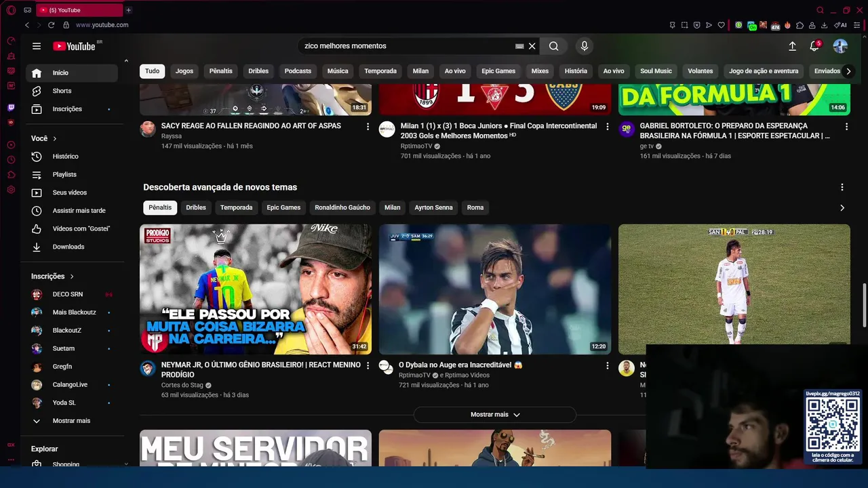Open options menu for GABRIEL BORTOLETO video
Screen dimensions: 868x488
pyautogui.click(x=846, y=127)
